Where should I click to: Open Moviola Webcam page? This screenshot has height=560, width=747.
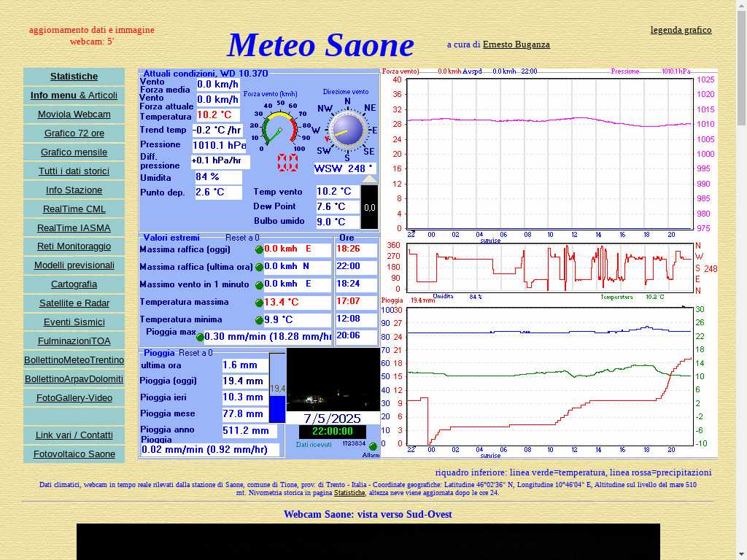coord(74,114)
